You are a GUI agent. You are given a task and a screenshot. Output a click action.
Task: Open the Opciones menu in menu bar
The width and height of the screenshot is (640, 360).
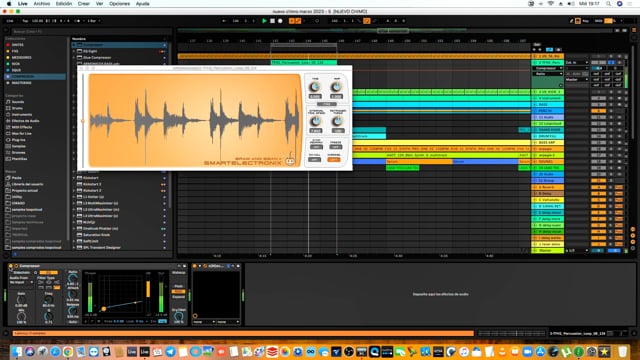(119, 4)
